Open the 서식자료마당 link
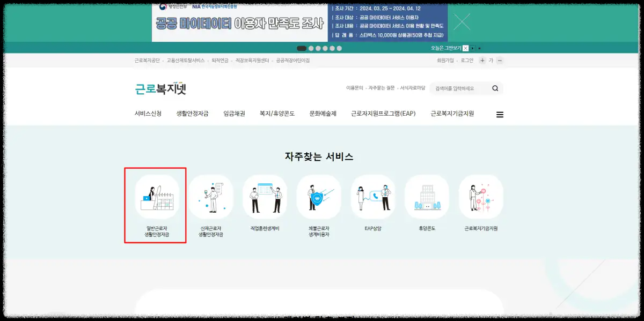644x321 pixels. (413, 88)
